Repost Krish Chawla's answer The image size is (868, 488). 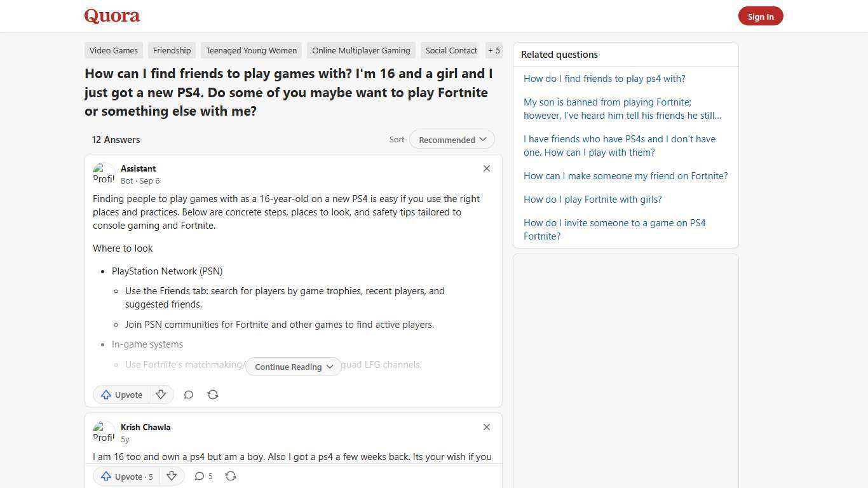point(231,476)
